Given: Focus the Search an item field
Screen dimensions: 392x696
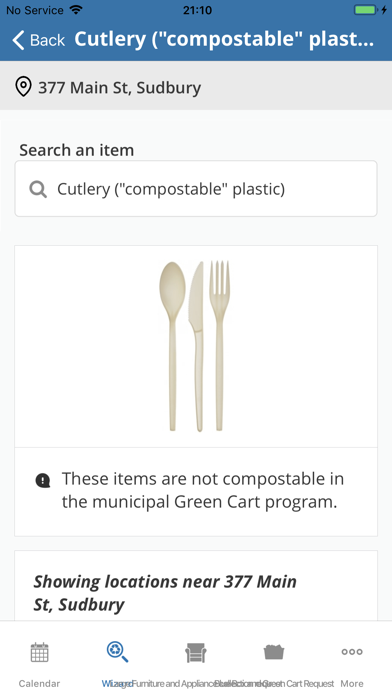Looking at the screenshot, I should point(196,189).
